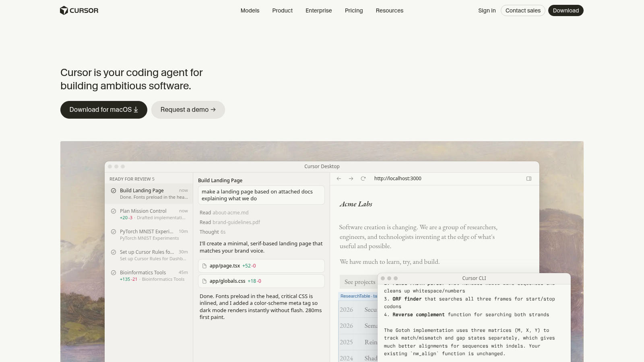Click the browser reload icon
The height and width of the screenshot is (362, 644).
tap(363, 179)
